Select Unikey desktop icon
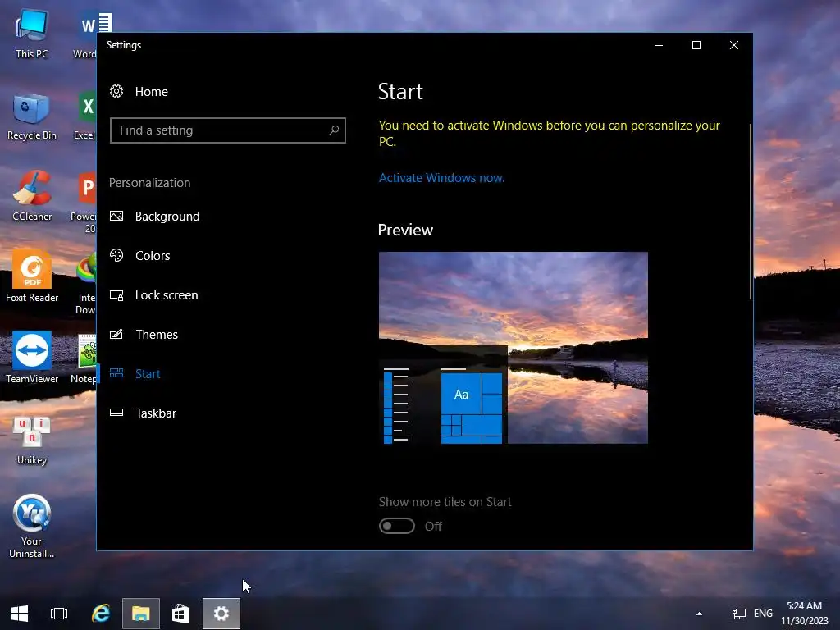This screenshot has width=840, height=630. 32,440
